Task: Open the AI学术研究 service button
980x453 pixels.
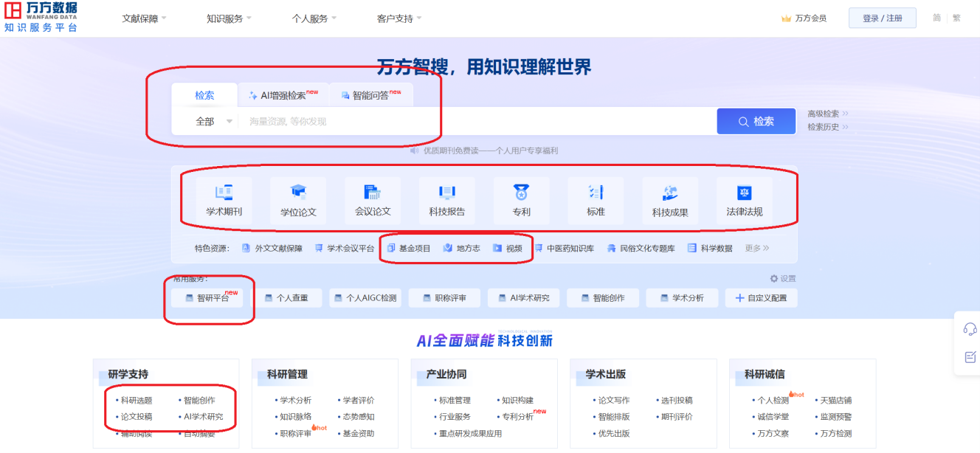Action: (x=524, y=298)
